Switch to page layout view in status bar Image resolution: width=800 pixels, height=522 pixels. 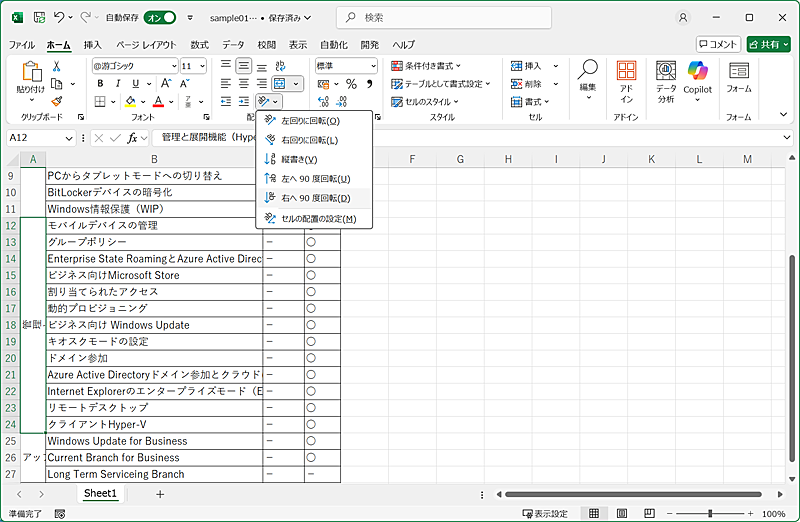(621, 513)
